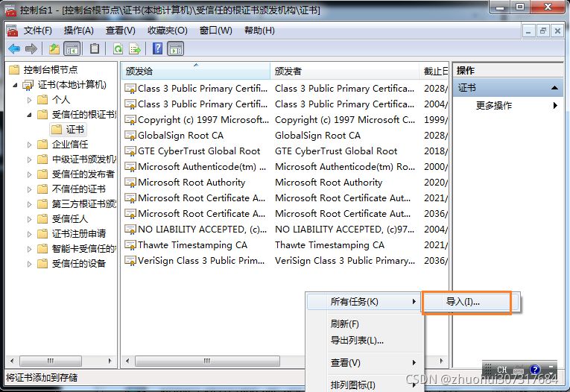
Task: Select 刷新(F) in context menu
Action: click(364, 324)
